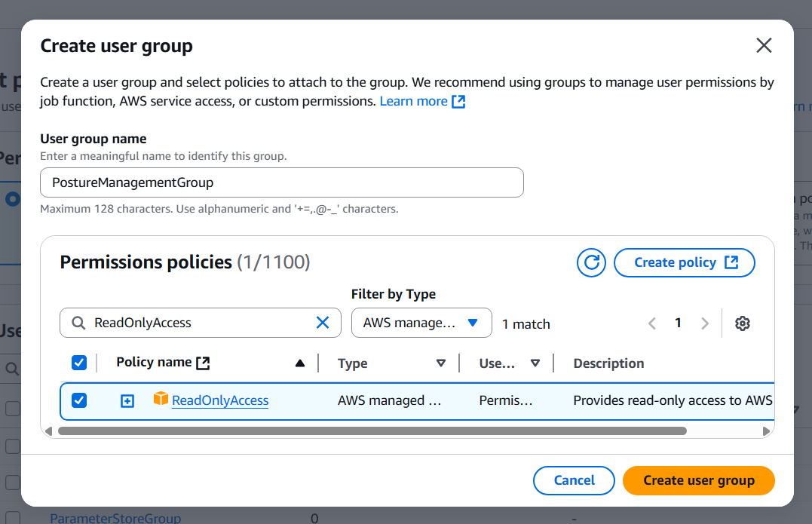
Task: Click the 'AWS managed' type cell
Action: [390, 400]
